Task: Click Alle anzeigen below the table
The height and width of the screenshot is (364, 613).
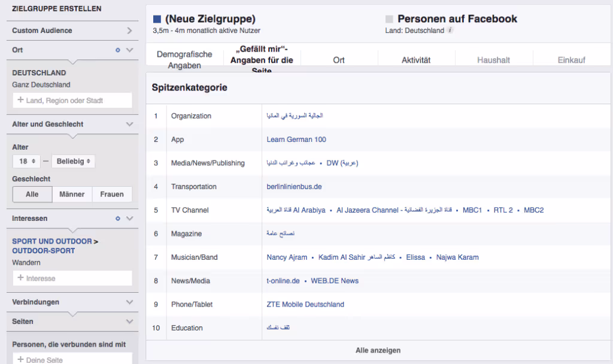Action: [378, 350]
